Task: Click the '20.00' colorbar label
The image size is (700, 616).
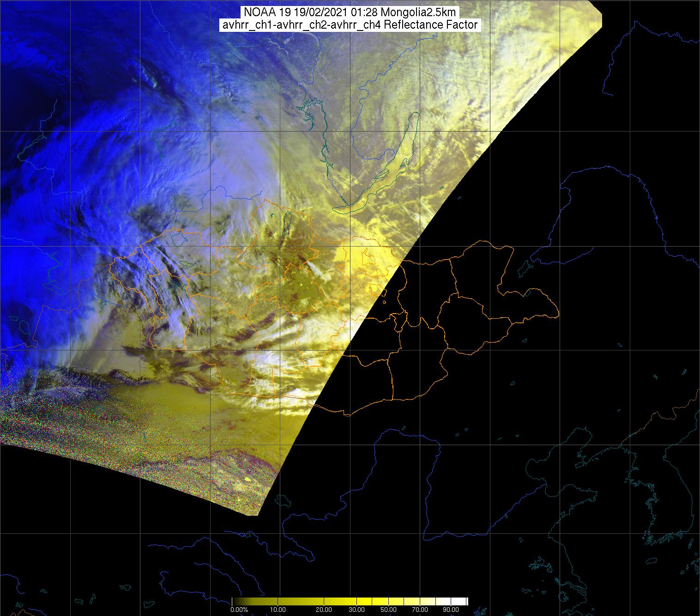Action: (x=324, y=610)
